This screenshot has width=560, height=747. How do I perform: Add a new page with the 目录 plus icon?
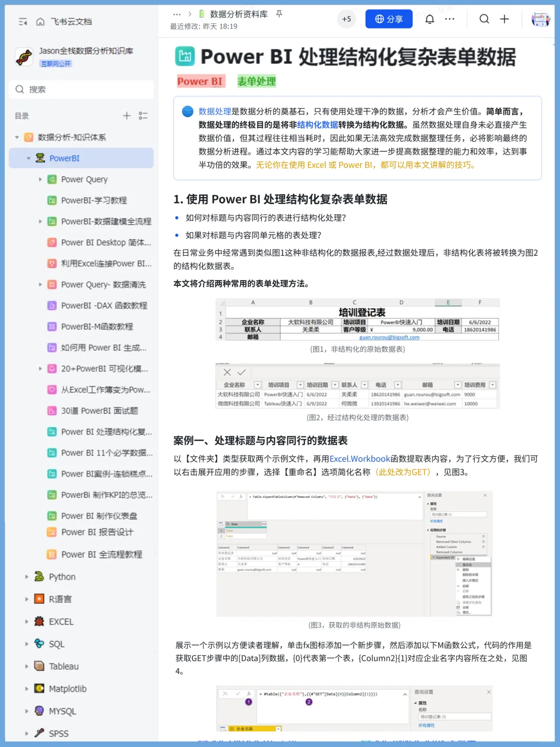127,116
